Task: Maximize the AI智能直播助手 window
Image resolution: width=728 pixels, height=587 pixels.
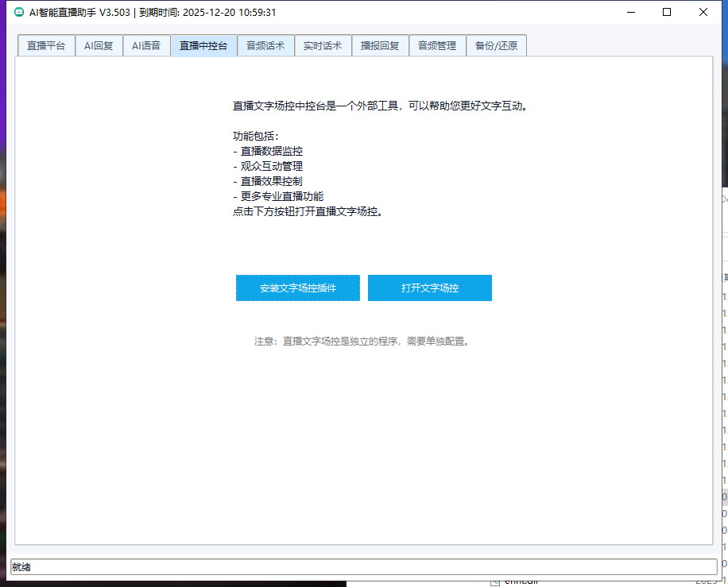Action: click(667, 12)
